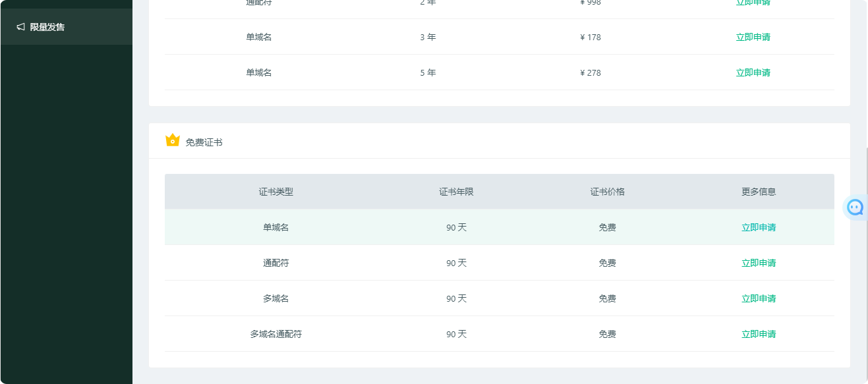Click the 5 年 duration cell

point(428,72)
